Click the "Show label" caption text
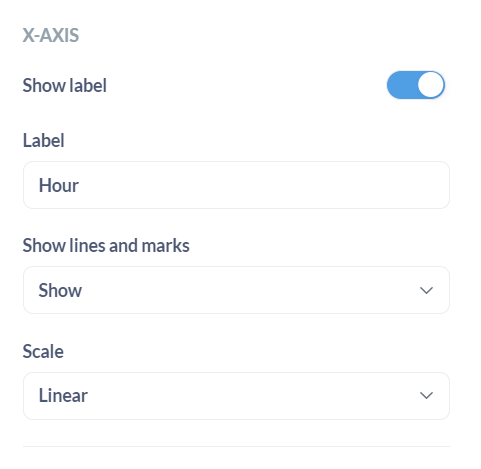This screenshot has height=469, width=481. (x=64, y=85)
